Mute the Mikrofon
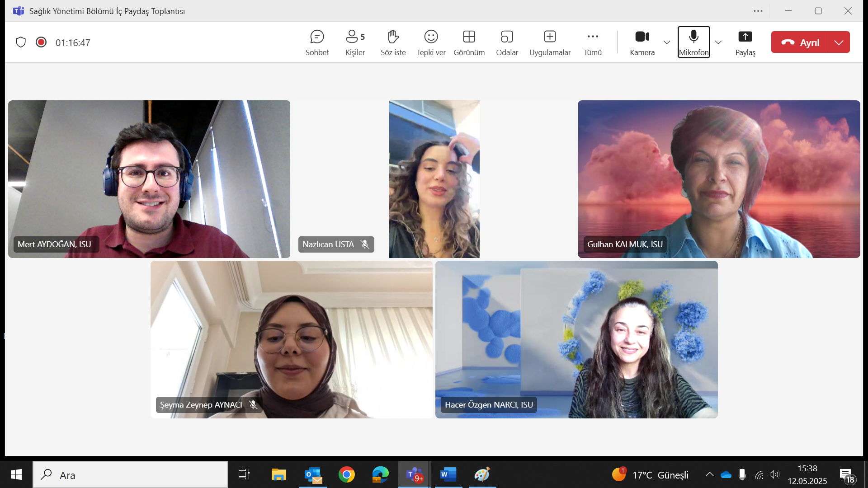This screenshot has height=488, width=868. (x=693, y=42)
